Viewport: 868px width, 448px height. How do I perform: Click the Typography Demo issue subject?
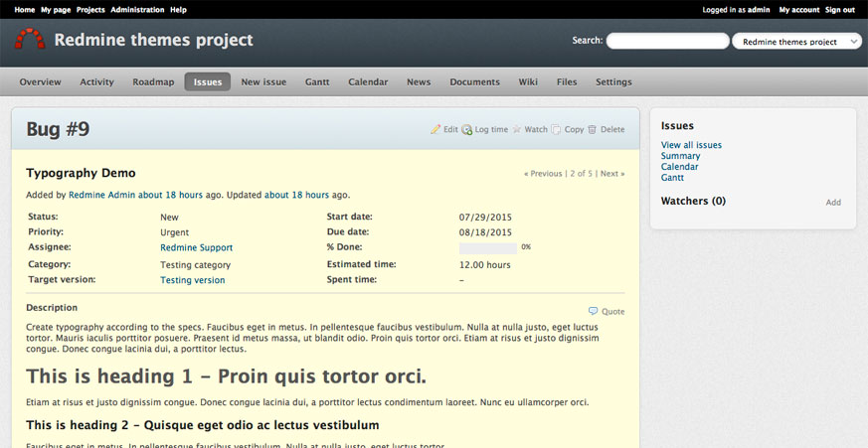pos(81,173)
